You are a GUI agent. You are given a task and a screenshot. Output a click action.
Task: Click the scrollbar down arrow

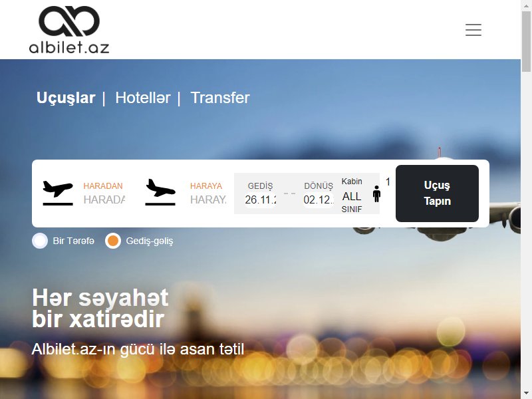[x=526, y=394]
